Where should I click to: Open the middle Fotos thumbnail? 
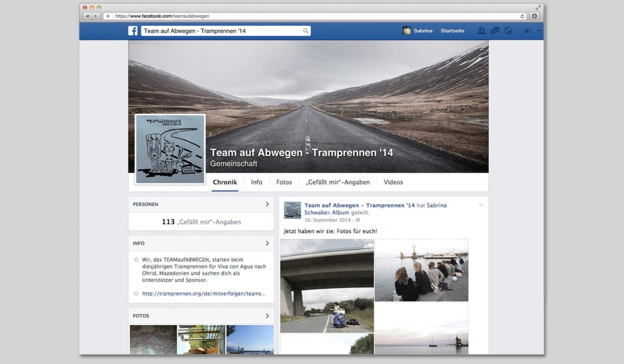click(201, 340)
